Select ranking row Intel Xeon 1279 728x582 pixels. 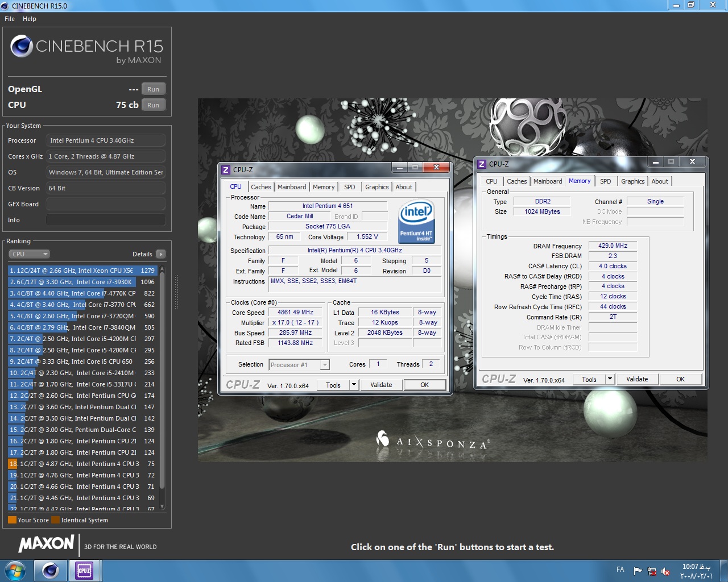pyautogui.click(x=82, y=271)
